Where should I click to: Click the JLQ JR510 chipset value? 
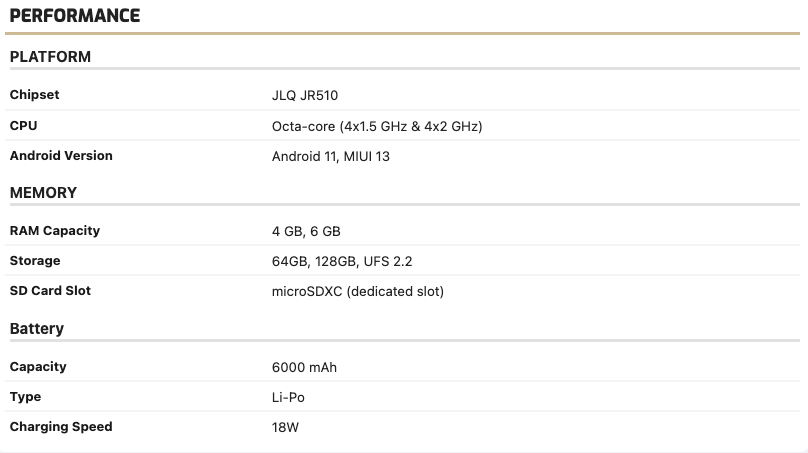(x=312, y=96)
